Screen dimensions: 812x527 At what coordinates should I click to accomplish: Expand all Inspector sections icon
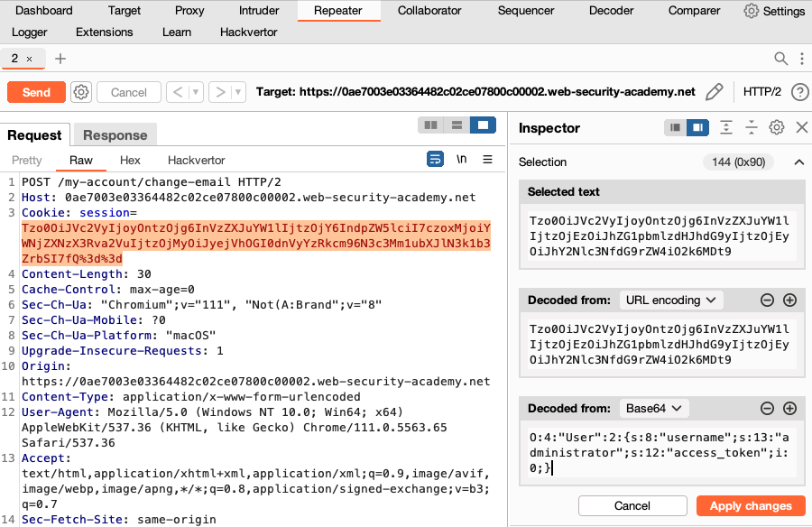(726, 127)
